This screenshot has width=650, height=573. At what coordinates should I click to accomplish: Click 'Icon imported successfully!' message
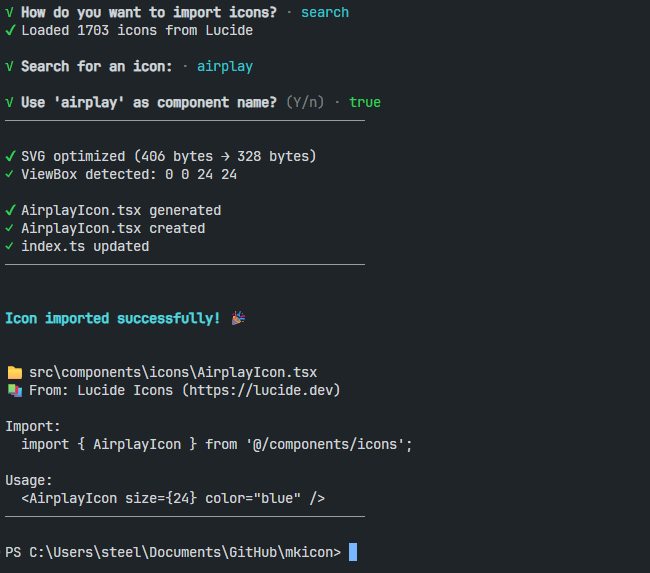click(113, 318)
